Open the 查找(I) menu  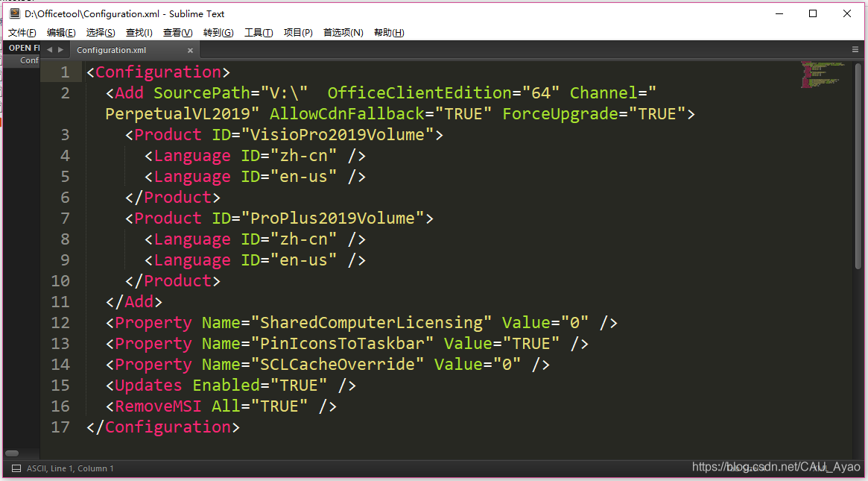[139, 33]
